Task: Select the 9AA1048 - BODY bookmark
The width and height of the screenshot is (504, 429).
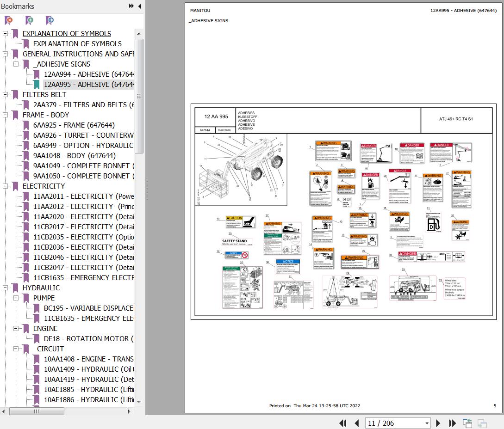Action: pyautogui.click(x=74, y=155)
